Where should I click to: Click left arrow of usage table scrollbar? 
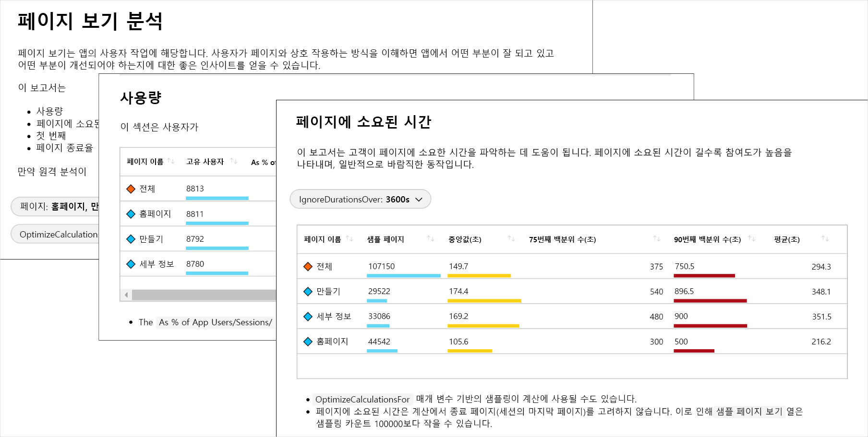tap(126, 295)
